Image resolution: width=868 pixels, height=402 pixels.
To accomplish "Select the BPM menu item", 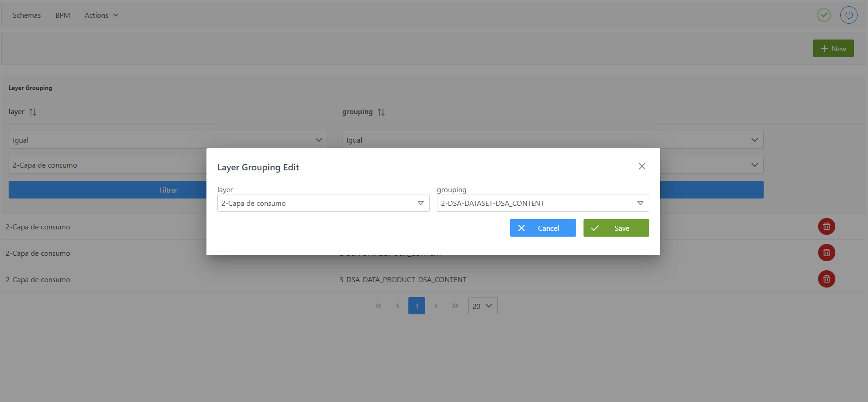I will pos(63,15).
